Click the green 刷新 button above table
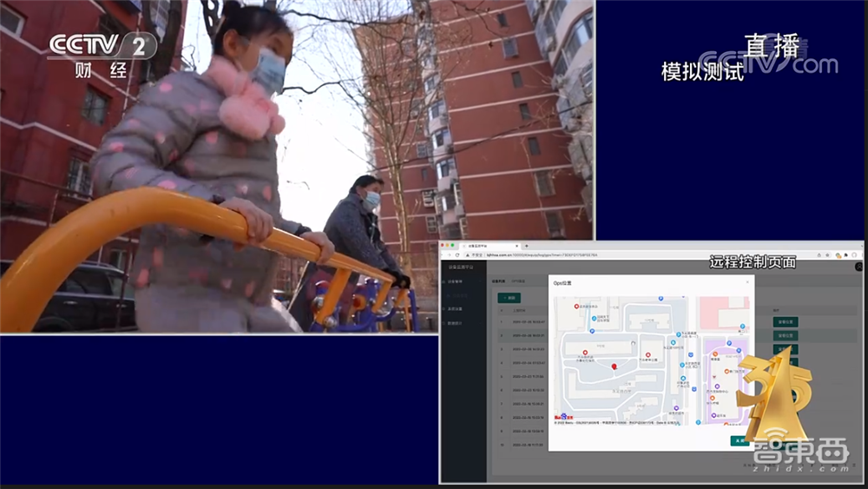The image size is (868, 489). click(x=508, y=298)
